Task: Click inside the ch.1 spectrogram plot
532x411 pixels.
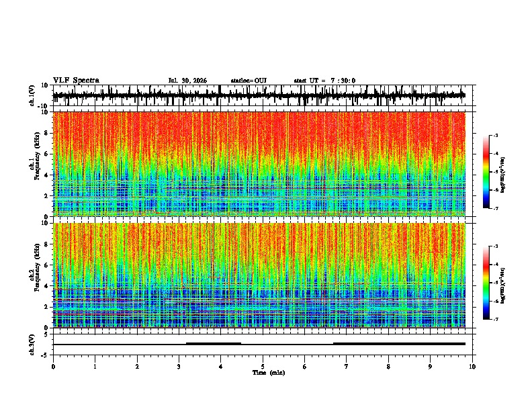Action: [x=259, y=164]
